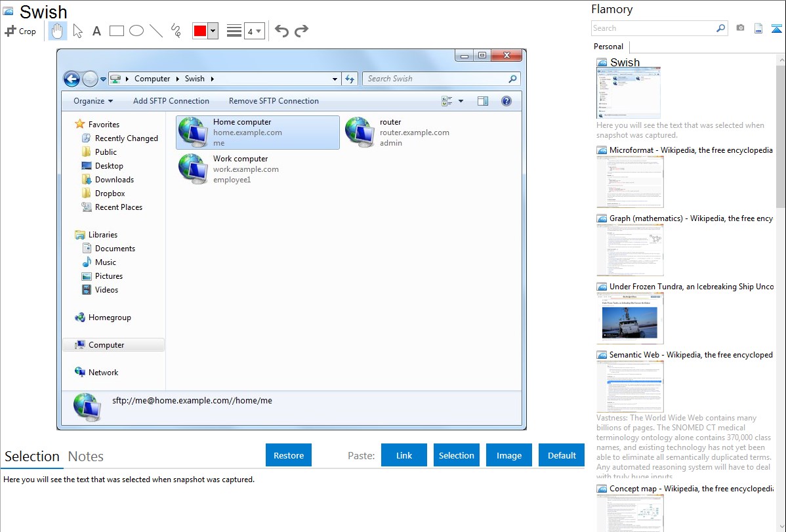Undo the last edit
The image size is (786, 532).
(281, 31)
